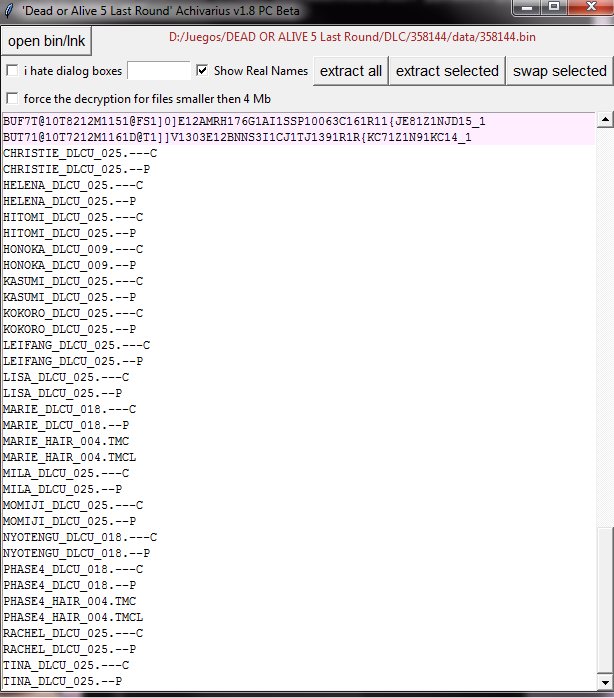Select KOKORO_DLCU_025.---C row
Viewport: 614px width, 698px height.
point(298,313)
